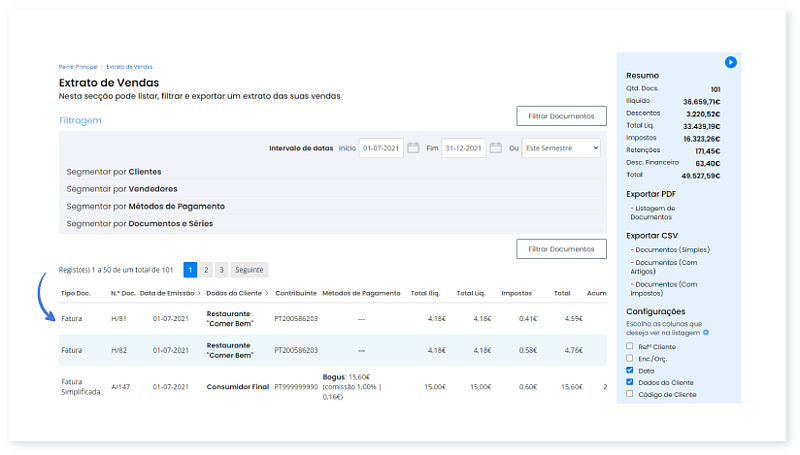Image resolution: width=800 pixels, height=455 pixels.
Task: Open the Início date calendar picker
Action: tap(413, 148)
